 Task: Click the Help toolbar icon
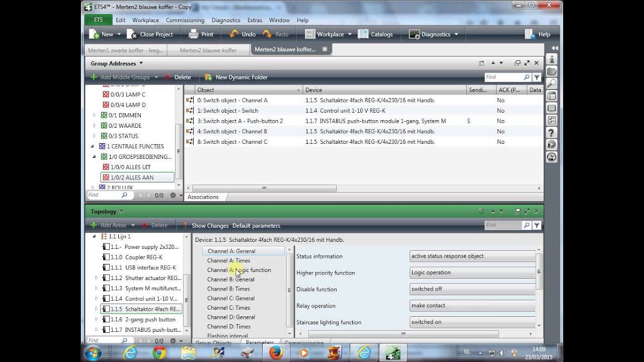pos(537,34)
